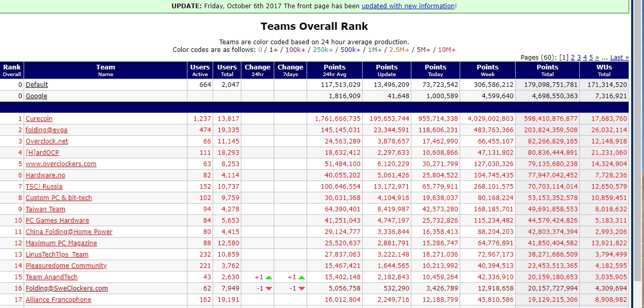Visit the Overclock.net team page
644x308 pixels.
pyautogui.click(x=47, y=141)
